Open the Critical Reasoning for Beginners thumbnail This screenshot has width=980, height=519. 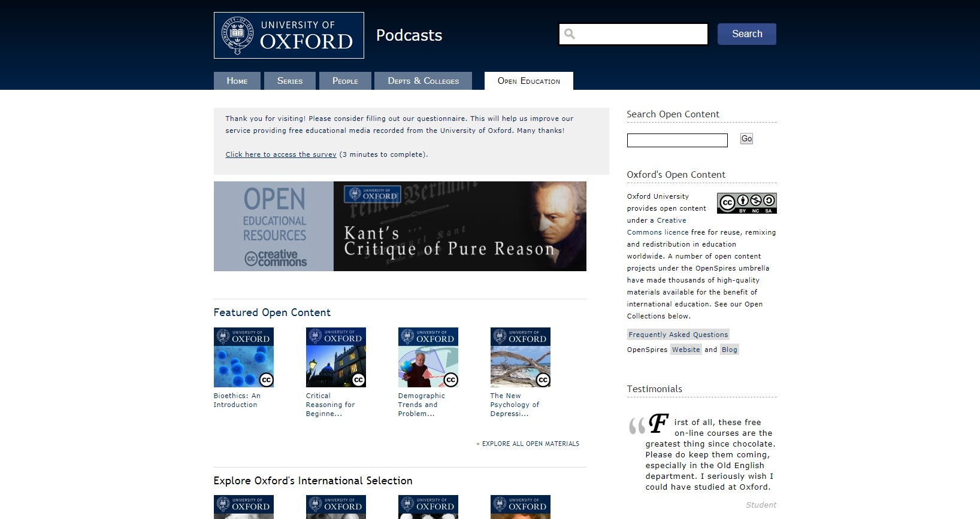coord(335,357)
